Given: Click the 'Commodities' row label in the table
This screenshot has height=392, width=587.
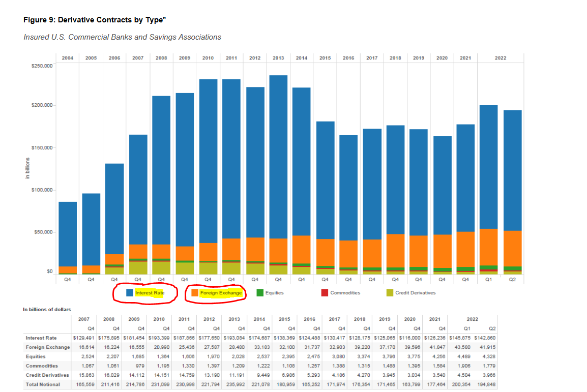Looking at the screenshot, I should [x=42, y=366].
